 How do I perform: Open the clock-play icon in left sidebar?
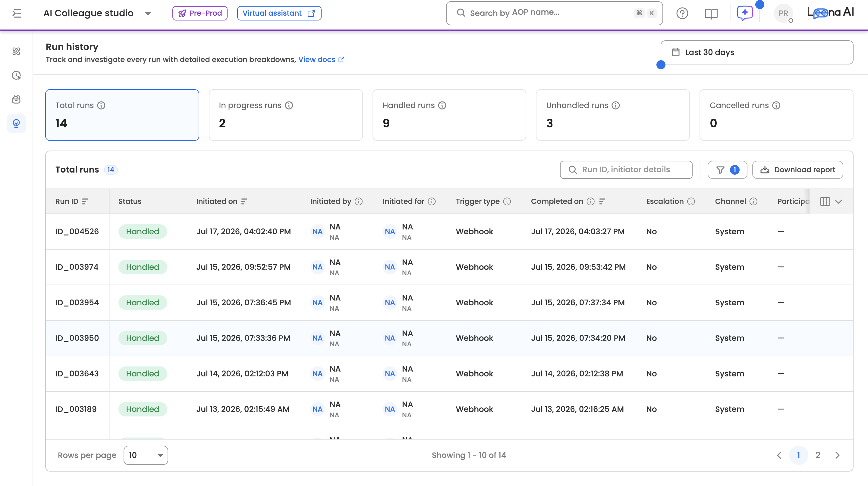16,75
